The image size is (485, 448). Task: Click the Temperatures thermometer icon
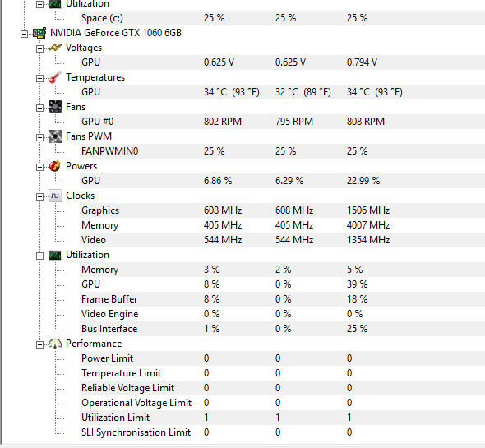pos(55,77)
